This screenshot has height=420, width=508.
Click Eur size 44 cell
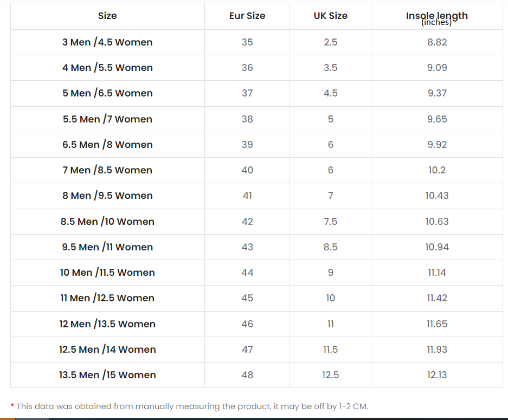(247, 273)
